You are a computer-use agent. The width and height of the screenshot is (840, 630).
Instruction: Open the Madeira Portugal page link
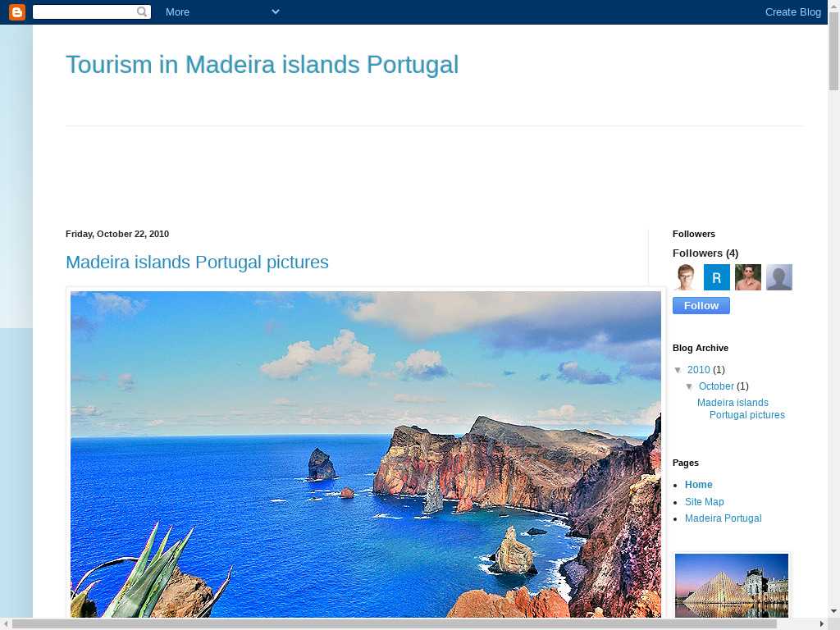tap(723, 518)
